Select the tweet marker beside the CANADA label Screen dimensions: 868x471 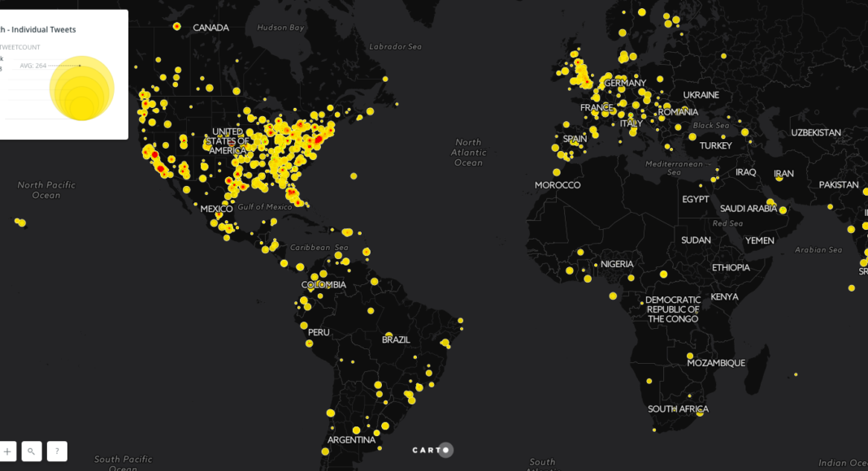(176, 27)
